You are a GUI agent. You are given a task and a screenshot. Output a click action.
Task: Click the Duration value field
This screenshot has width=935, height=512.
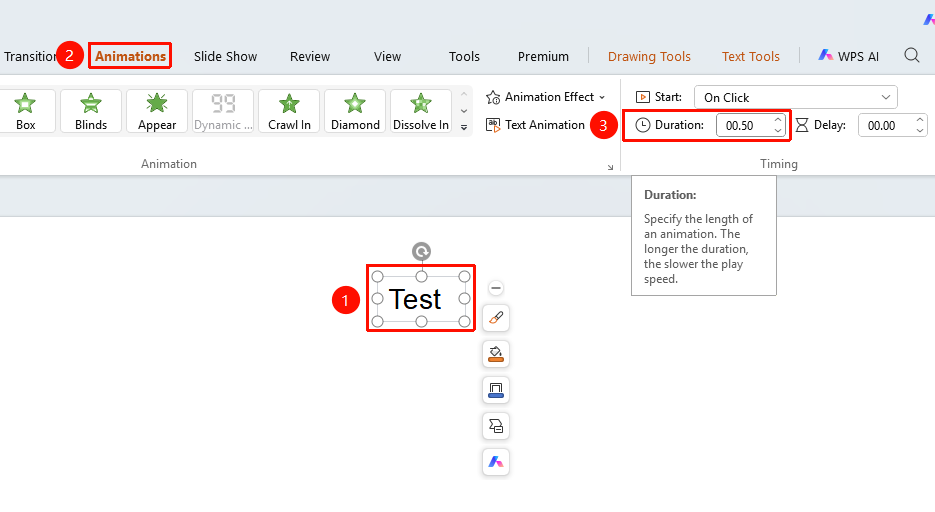coord(744,125)
